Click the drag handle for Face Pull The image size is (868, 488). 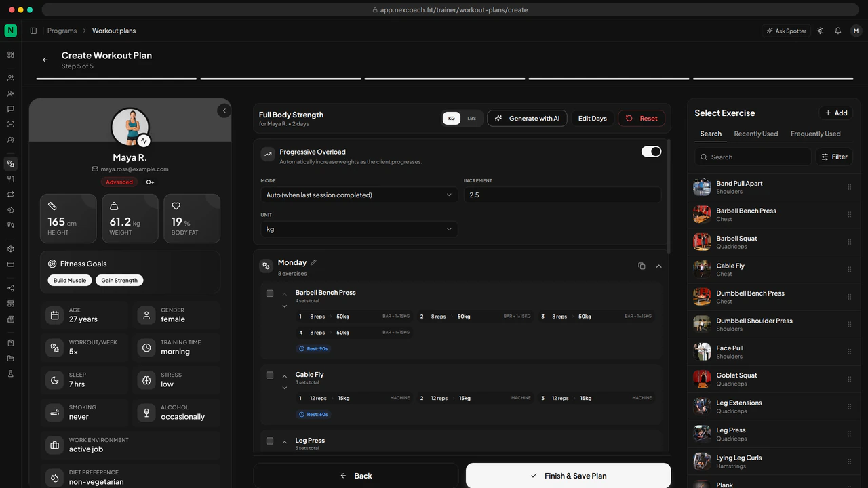click(849, 352)
